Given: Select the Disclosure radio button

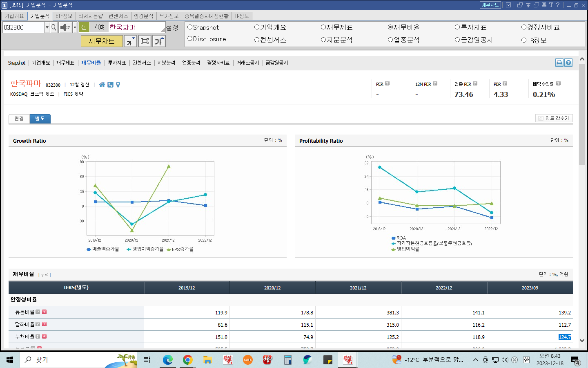Looking at the screenshot, I should [x=190, y=39].
